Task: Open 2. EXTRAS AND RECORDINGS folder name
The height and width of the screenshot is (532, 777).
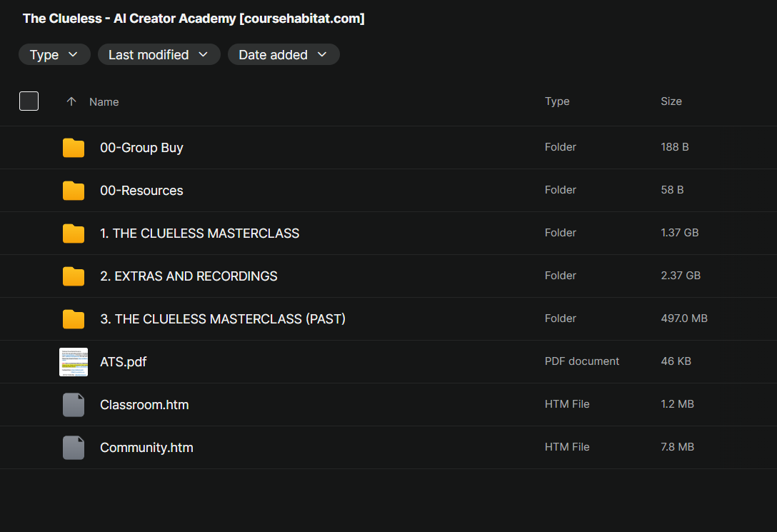Action: [189, 276]
